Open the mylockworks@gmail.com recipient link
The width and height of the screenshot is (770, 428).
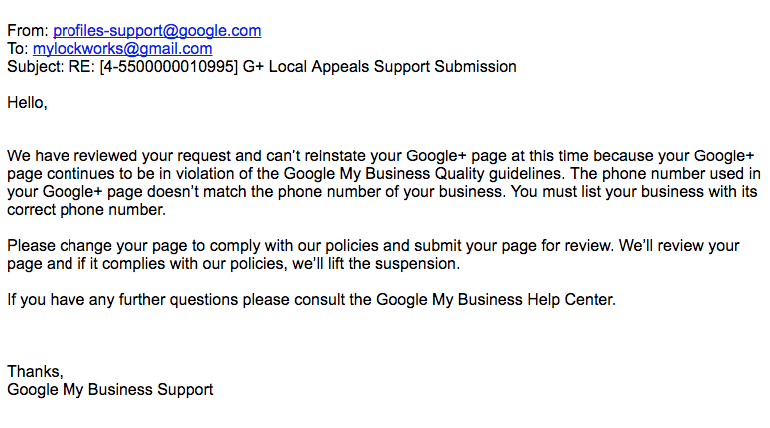pos(122,49)
